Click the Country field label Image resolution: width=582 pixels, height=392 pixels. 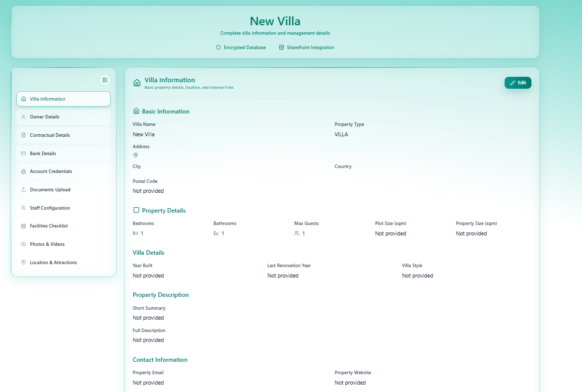pyautogui.click(x=343, y=167)
